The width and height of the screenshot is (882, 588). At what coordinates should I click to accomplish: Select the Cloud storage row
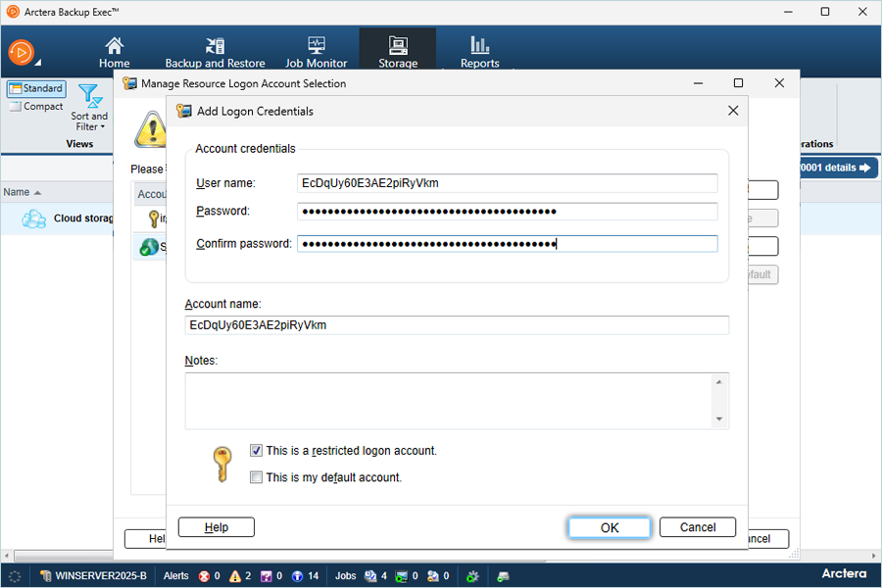click(57, 219)
